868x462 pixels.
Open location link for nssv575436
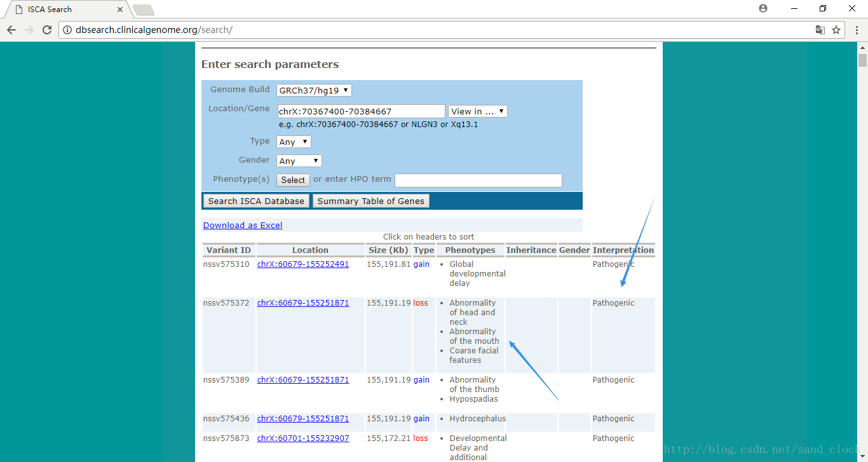(x=303, y=419)
